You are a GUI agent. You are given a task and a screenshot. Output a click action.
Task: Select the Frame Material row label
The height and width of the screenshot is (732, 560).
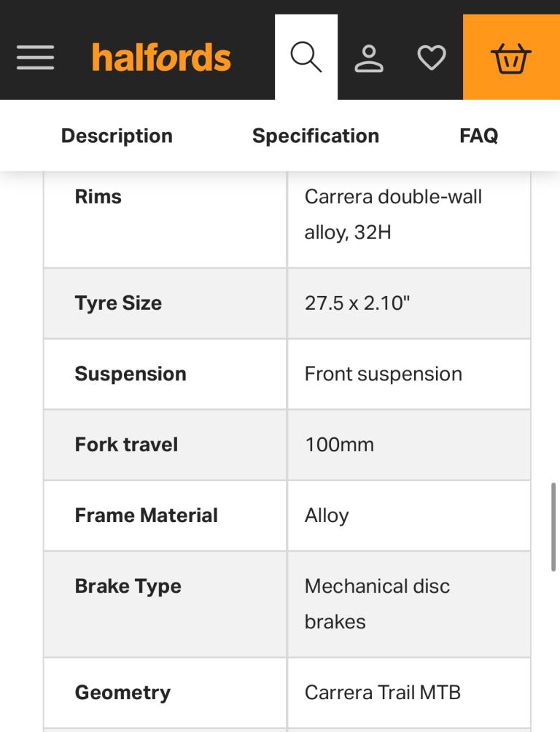pyautogui.click(x=147, y=515)
